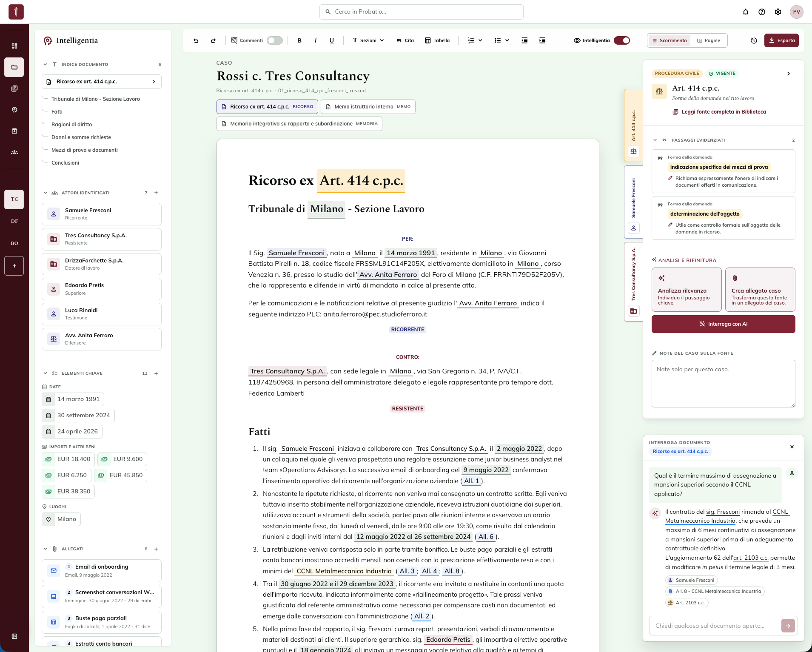Send question in Interroga Documento

[x=788, y=626]
